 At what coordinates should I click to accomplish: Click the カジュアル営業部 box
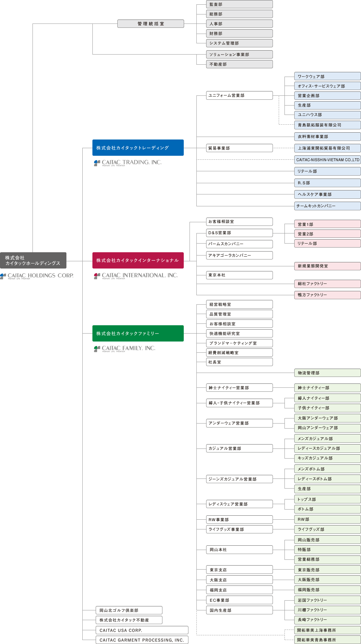[x=239, y=448]
